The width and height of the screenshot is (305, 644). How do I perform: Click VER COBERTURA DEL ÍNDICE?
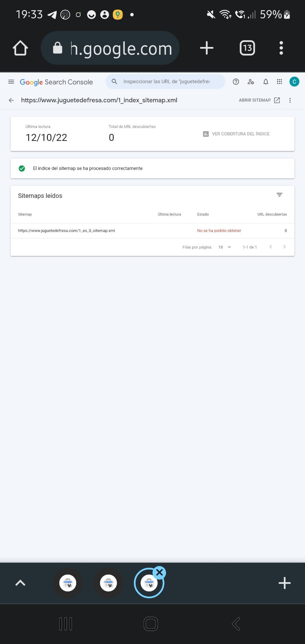point(236,134)
